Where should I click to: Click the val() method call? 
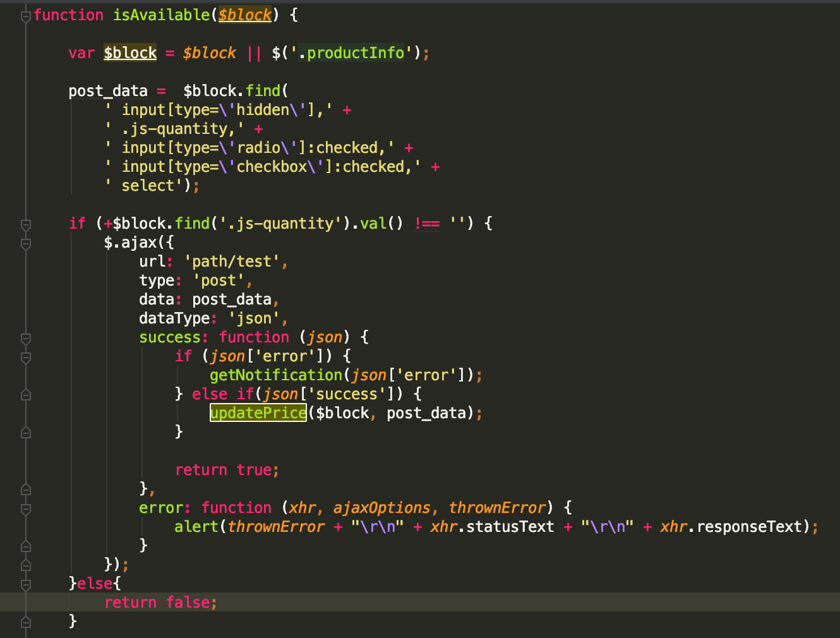click(x=381, y=224)
